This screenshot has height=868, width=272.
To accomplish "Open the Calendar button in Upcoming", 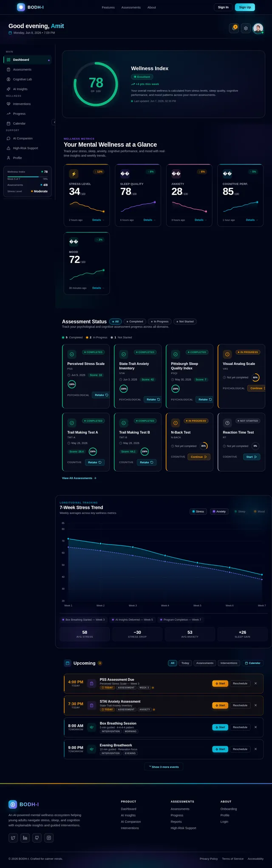I will (253, 663).
